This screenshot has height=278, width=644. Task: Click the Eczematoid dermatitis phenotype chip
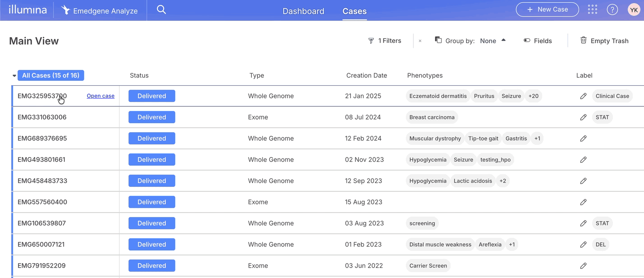[438, 96]
